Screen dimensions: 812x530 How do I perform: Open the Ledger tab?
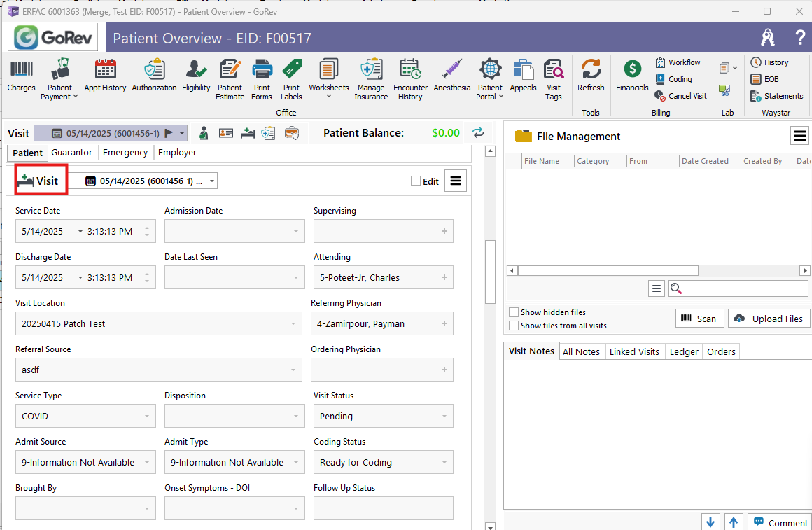click(x=684, y=351)
